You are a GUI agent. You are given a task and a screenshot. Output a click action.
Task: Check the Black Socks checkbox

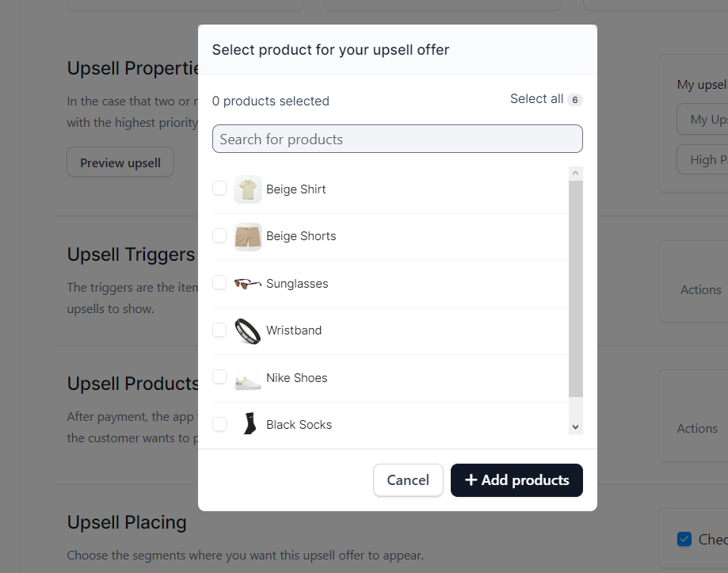coord(219,424)
